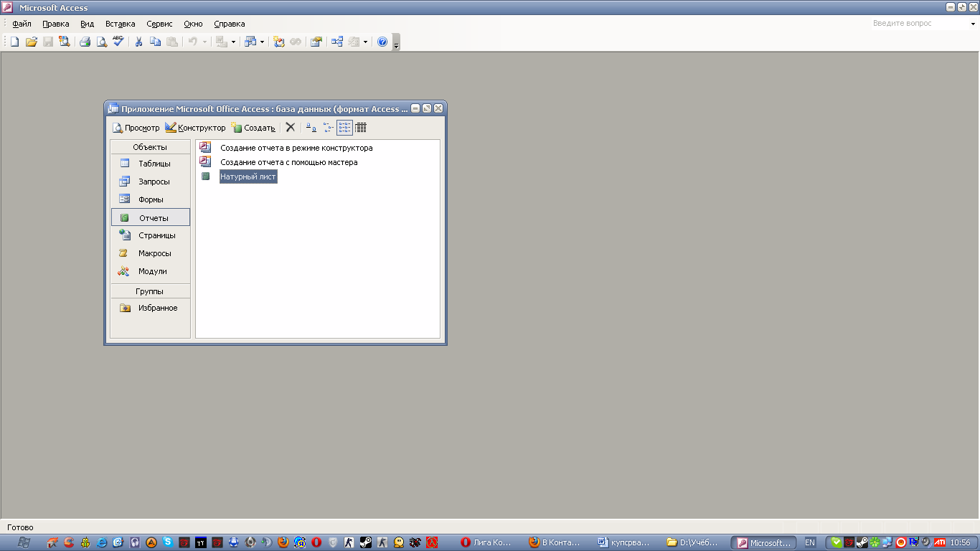Select Отчеты in objects pane
The image size is (980, 551).
click(x=150, y=217)
